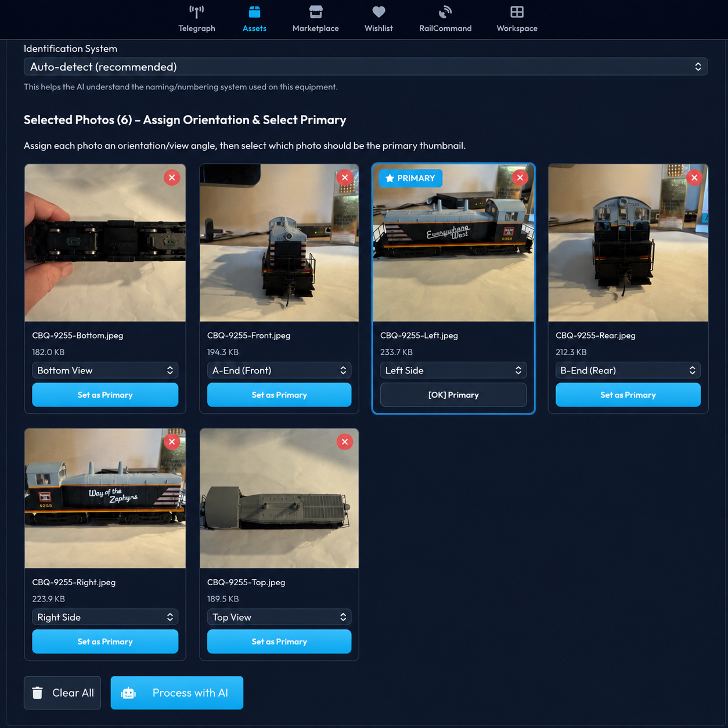Open the Top View orientation dropdown

(279, 617)
